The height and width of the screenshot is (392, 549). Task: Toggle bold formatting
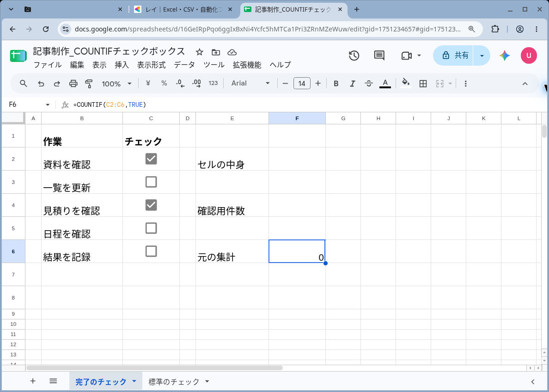pyautogui.click(x=336, y=83)
